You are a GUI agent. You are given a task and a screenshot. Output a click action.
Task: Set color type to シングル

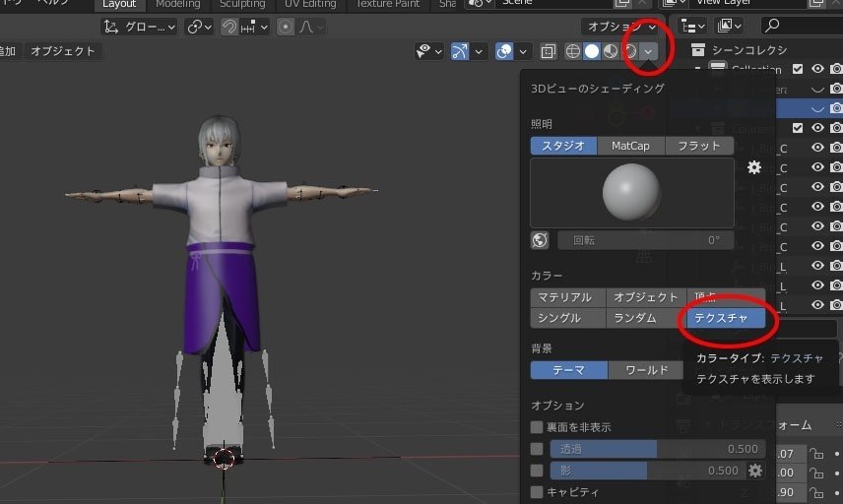[567, 318]
